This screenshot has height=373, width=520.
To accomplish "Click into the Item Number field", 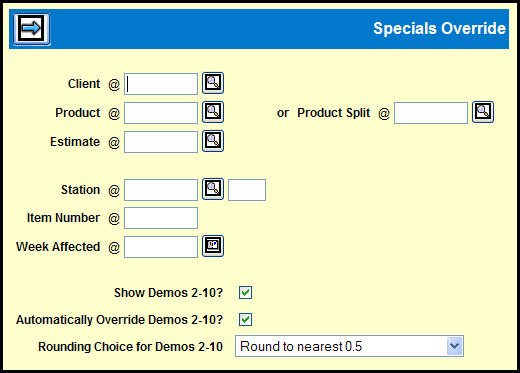I will coord(161,218).
